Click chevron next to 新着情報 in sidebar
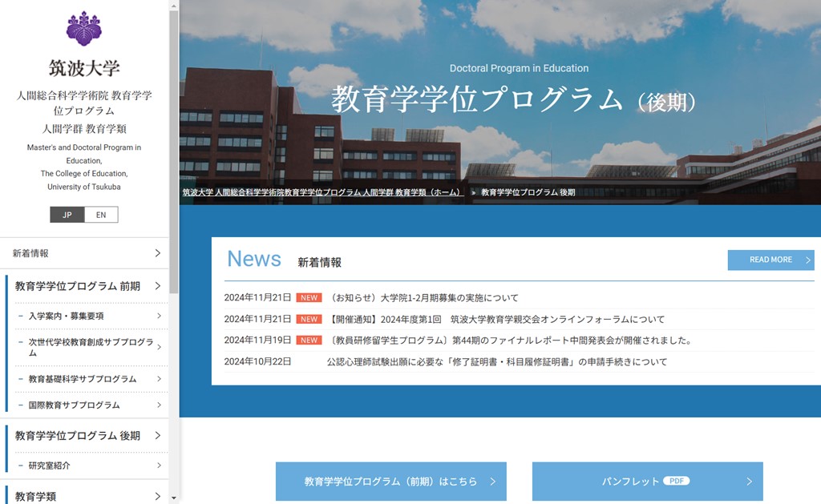This screenshot has height=504, width=821. [x=158, y=253]
